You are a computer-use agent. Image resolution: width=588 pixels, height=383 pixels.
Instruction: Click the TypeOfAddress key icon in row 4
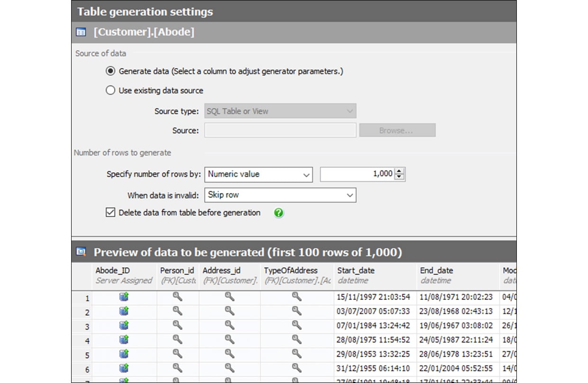(297, 340)
